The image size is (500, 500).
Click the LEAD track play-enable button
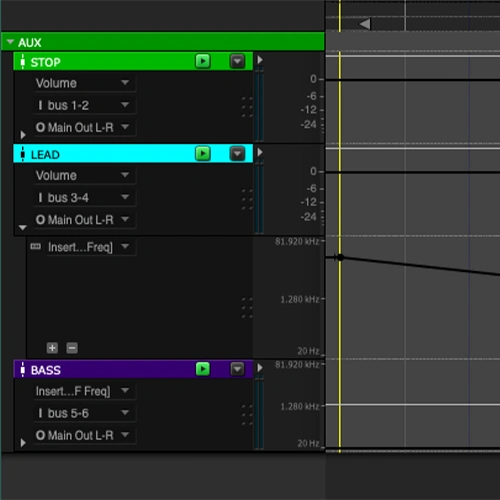point(203,154)
